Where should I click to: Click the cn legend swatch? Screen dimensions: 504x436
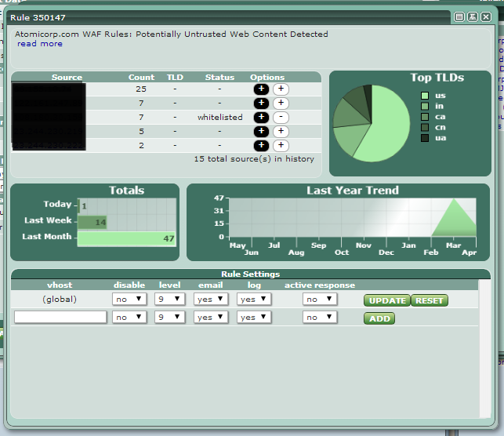coord(425,127)
